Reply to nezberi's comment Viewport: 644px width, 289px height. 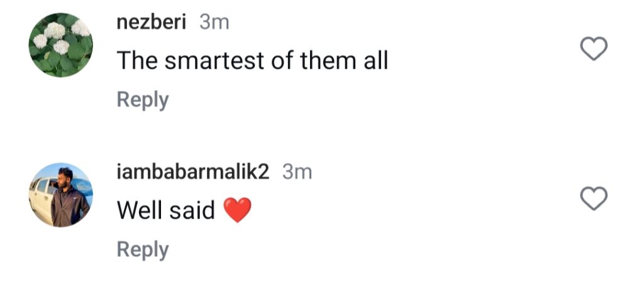(x=143, y=100)
